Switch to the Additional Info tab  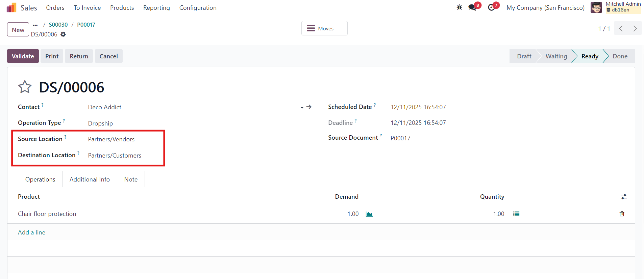[90, 179]
